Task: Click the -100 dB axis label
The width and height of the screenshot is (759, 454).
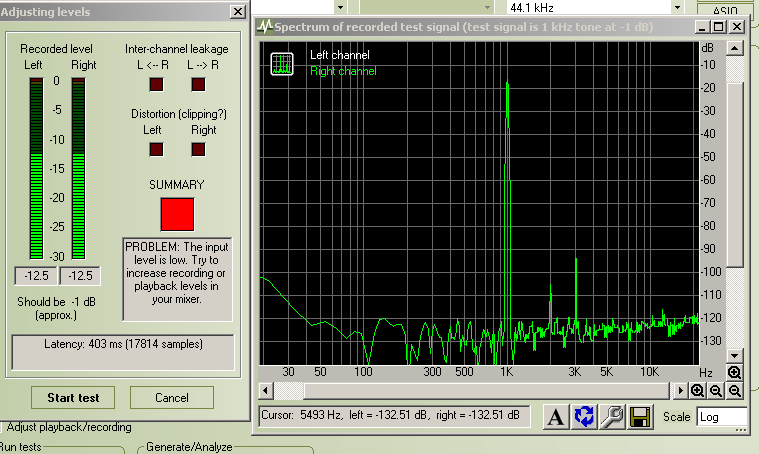Action: tap(711, 272)
